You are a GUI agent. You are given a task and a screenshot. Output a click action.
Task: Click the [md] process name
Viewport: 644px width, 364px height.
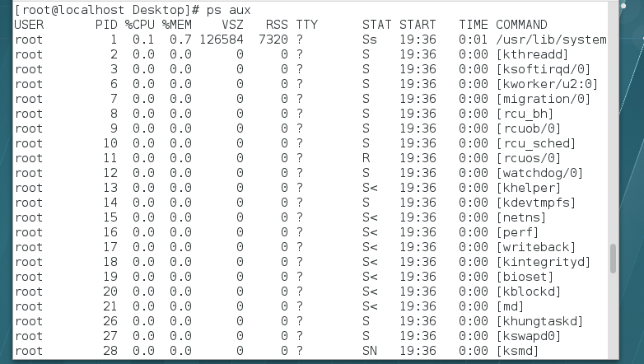pyautogui.click(x=510, y=306)
